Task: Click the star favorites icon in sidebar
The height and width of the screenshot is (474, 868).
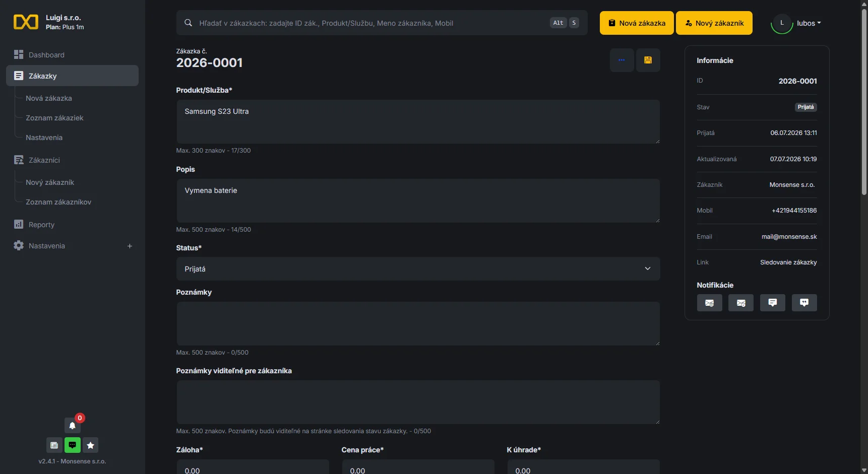Action: (x=90, y=445)
